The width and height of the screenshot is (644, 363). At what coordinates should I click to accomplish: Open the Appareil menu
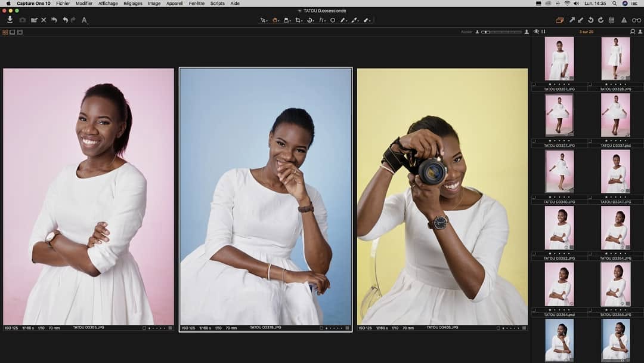click(175, 4)
